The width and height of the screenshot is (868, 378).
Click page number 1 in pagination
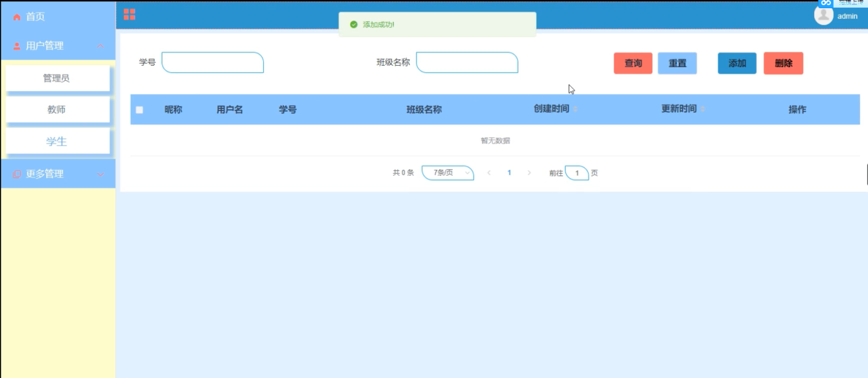pos(510,172)
